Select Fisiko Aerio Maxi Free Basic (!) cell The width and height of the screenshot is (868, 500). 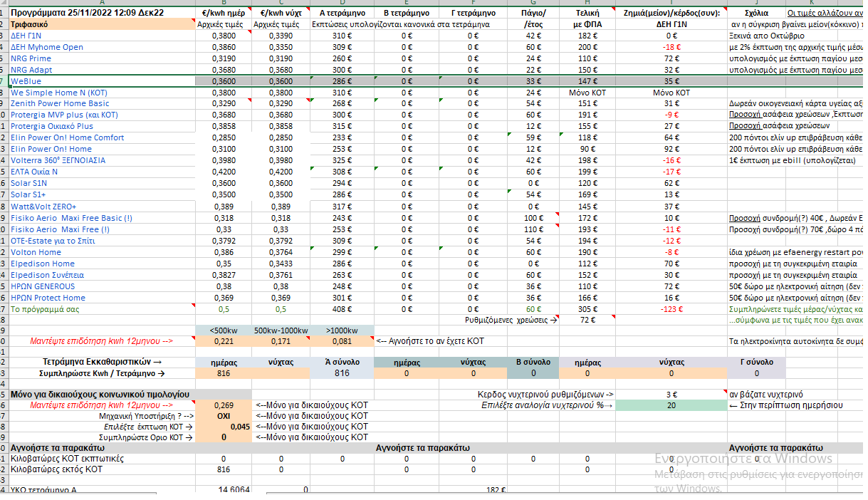pyautogui.click(x=103, y=218)
